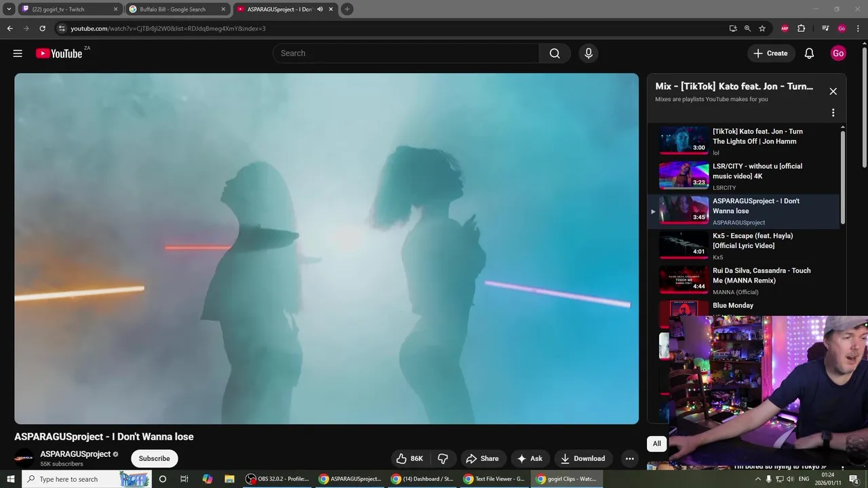Switch to the gogirl Clips Chrome taskbar window
868x488 pixels.
566,479
